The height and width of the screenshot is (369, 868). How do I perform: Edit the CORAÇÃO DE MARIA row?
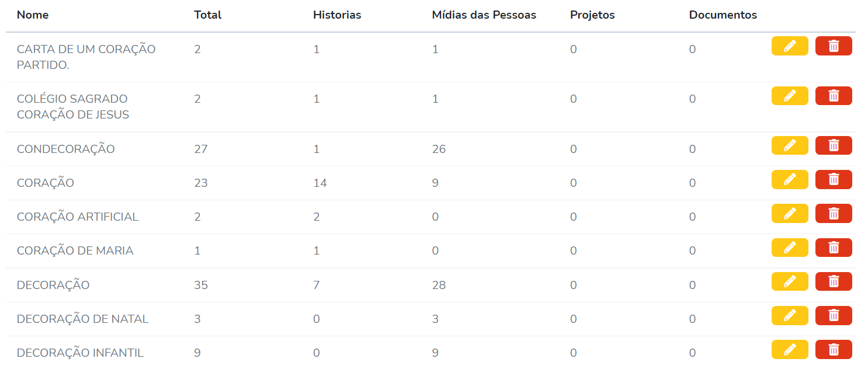click(x=790, y=248)
